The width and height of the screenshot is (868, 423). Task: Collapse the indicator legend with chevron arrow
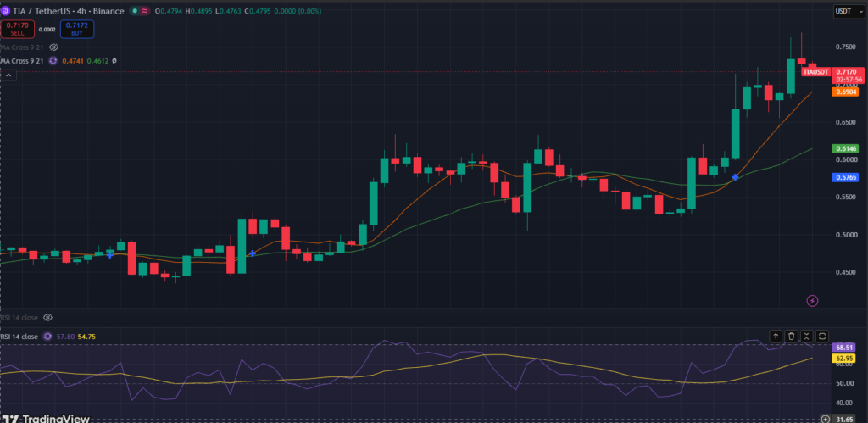pyautogui.click(x=8, y=75)
